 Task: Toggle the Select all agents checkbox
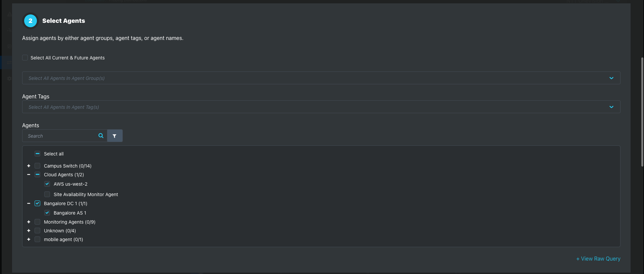click(x=38, y=154)
